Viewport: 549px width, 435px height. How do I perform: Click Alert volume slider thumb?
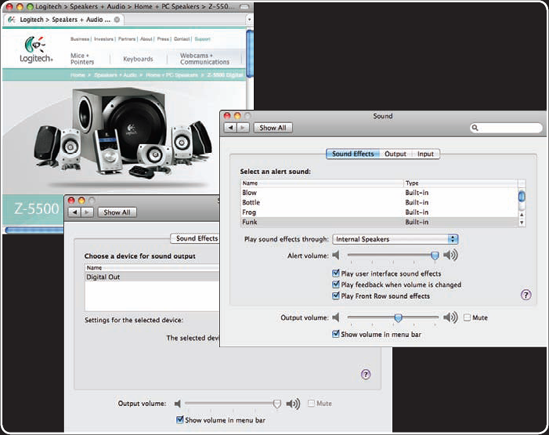coord(435,255)
